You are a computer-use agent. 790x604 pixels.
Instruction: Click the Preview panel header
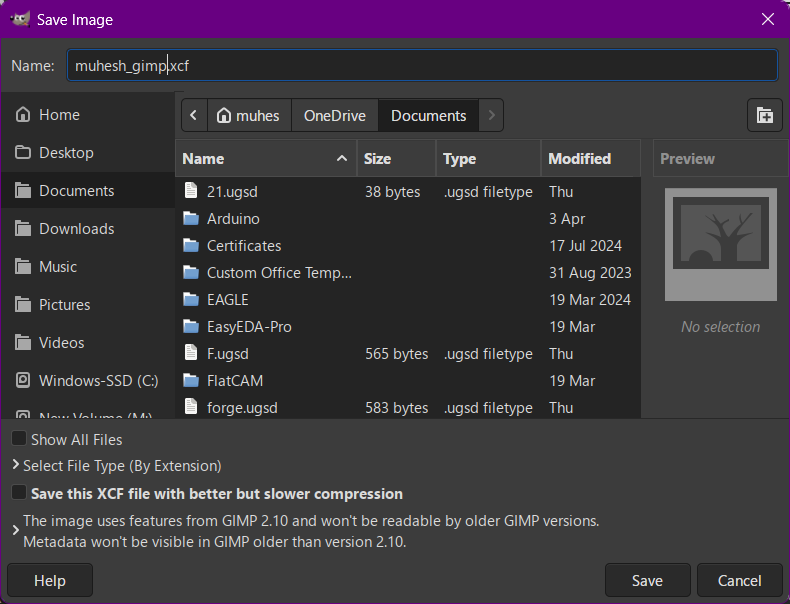pyautogui.click(x=720, y=159)
